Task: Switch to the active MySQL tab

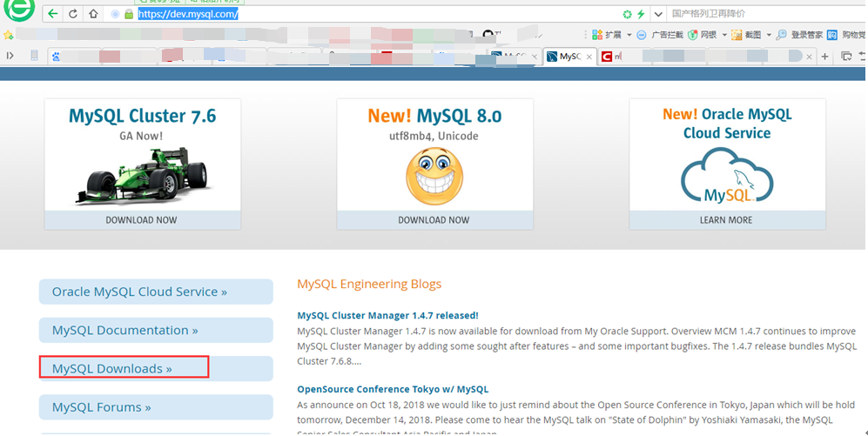Action: pyautogui.click(x=570, y=57)
